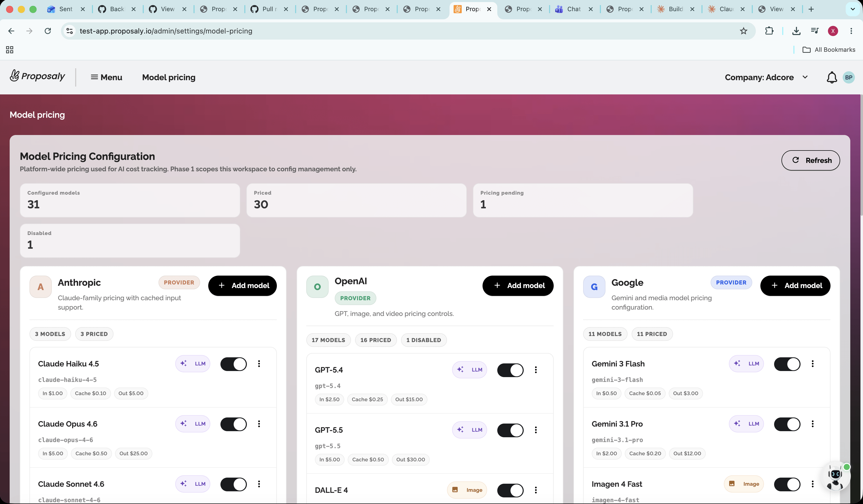Screen dimensions: 863x504
Task: Disable the Claude Opus 4.6 model
Action: tap(234, 424)
